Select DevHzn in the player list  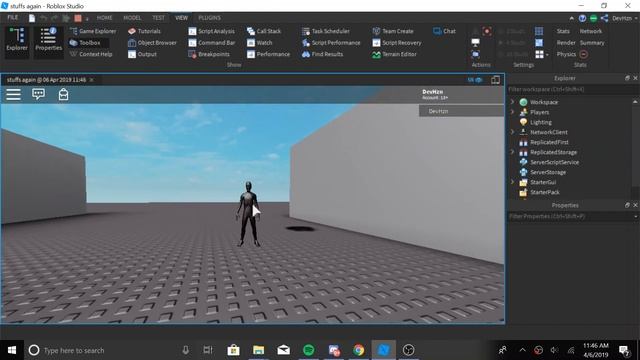(461, 111)
